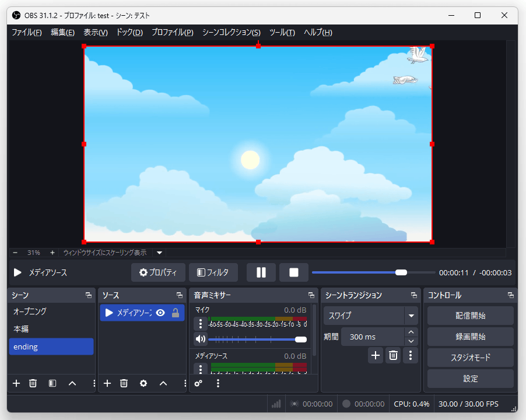Open the スワイプ transition dropdown
Screen dimensions: 526x420
412,316
